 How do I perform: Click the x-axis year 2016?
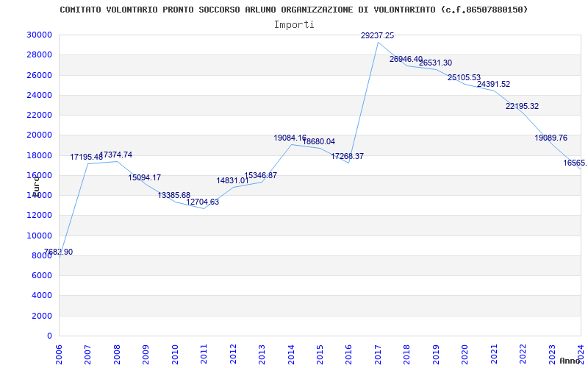pos(348,354)
